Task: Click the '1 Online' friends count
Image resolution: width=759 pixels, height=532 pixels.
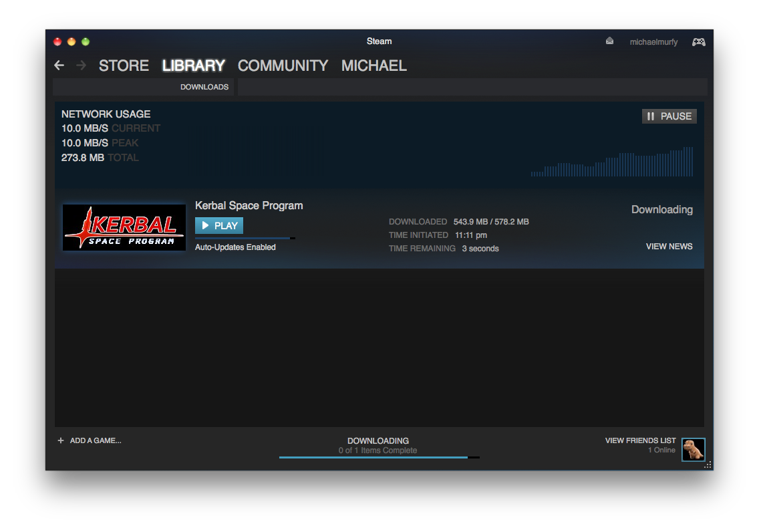Action: tap(661, 450)
